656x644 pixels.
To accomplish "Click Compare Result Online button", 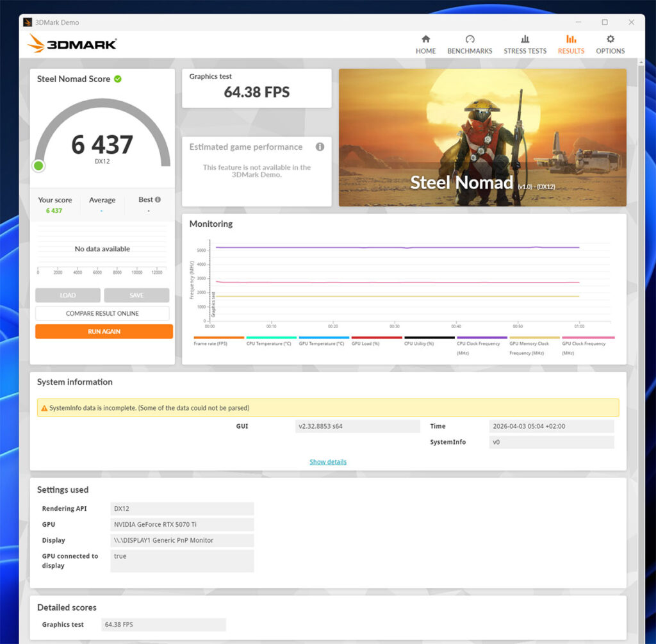I will [102, 313].
